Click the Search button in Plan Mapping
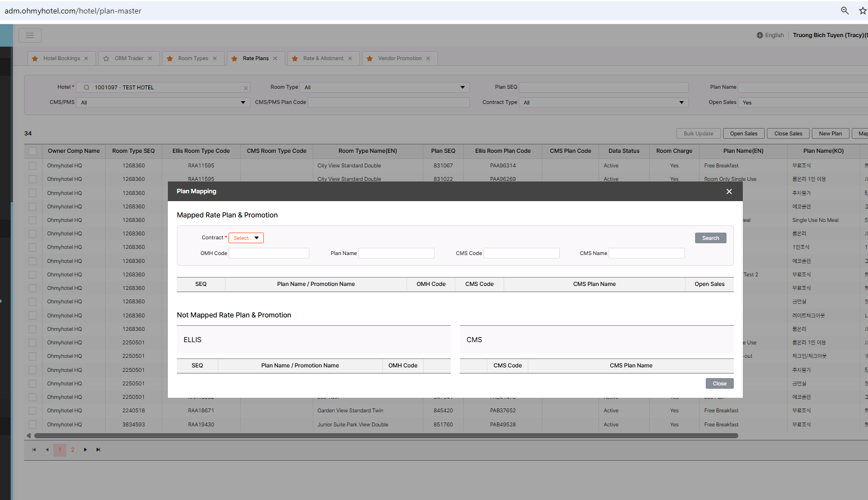Viewport: 868px width, 500px height. [x=710, y=238]
